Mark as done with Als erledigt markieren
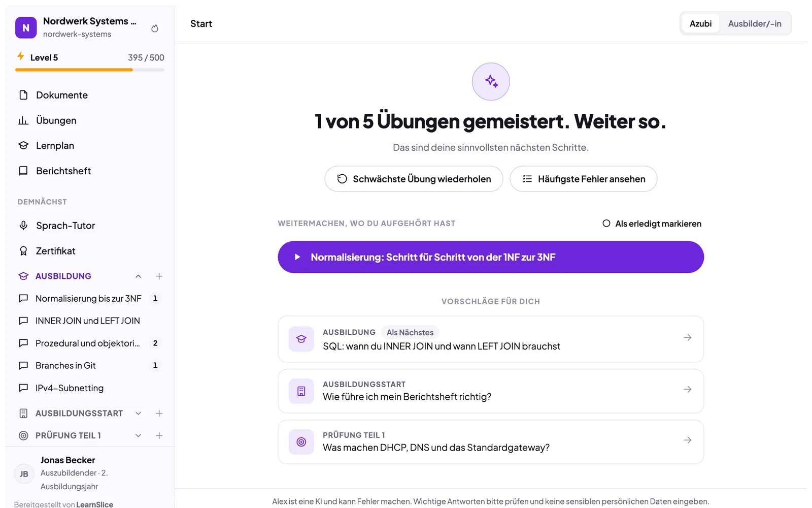Screen dimensions: 812x508 point(652,224)
